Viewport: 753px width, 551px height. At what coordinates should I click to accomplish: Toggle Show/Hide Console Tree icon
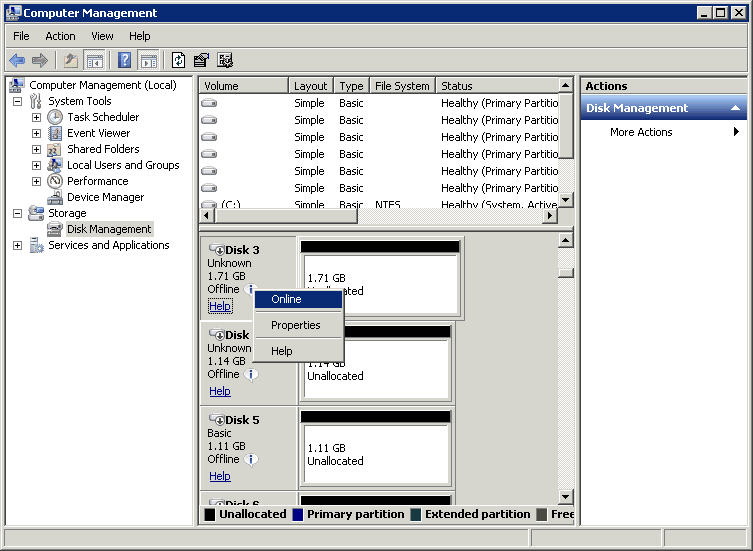point(95,61)
